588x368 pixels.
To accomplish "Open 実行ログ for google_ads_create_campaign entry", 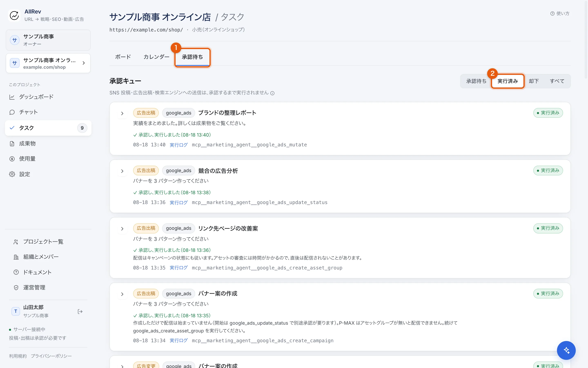I will [179, 340].
